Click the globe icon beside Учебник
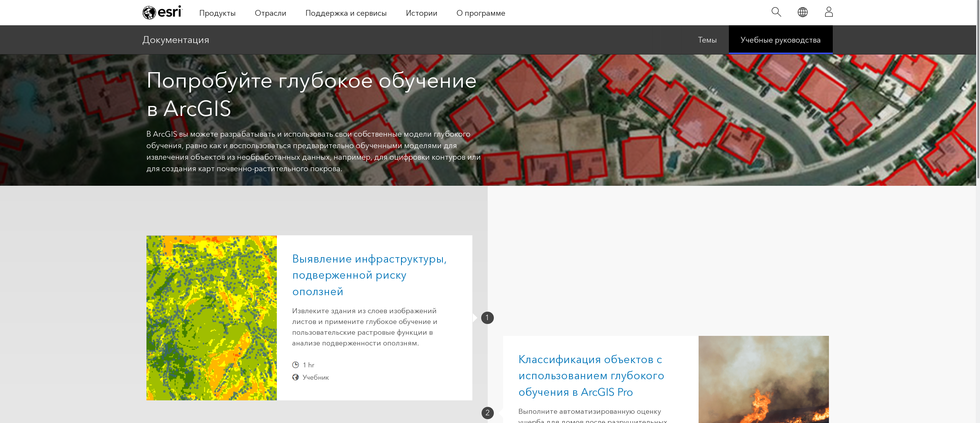Image resolution: width=980 pixels, height=423 pixels. [296, 377]
